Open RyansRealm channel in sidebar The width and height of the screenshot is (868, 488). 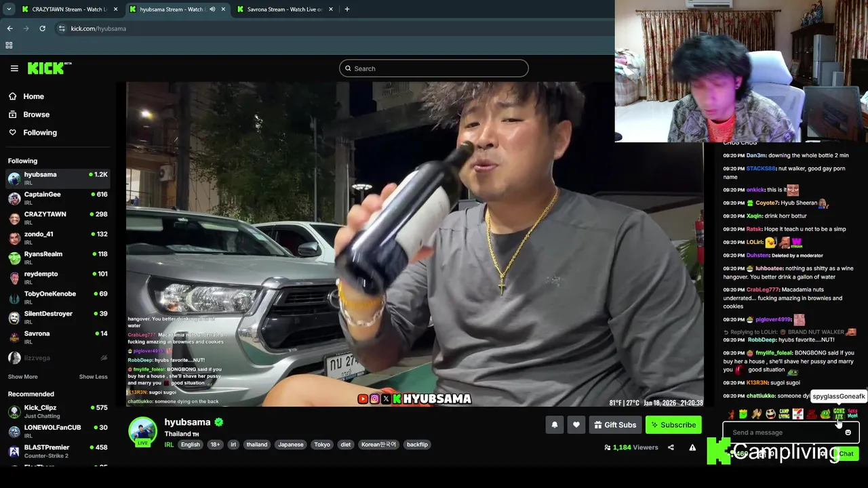[x=58, y=258]
